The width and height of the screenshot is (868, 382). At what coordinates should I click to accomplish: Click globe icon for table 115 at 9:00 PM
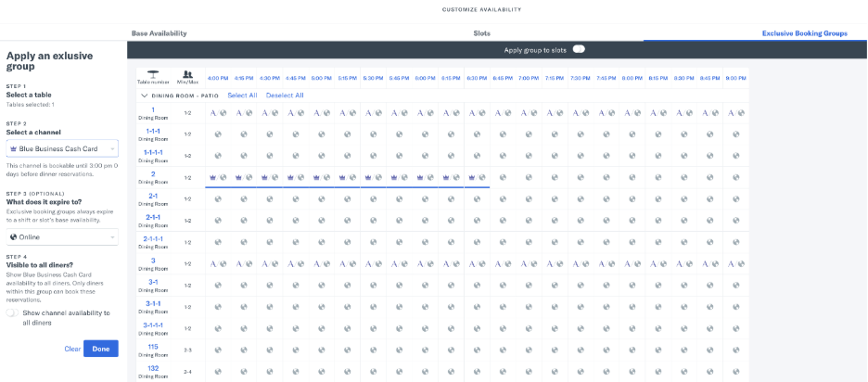[x=735, y=350]
